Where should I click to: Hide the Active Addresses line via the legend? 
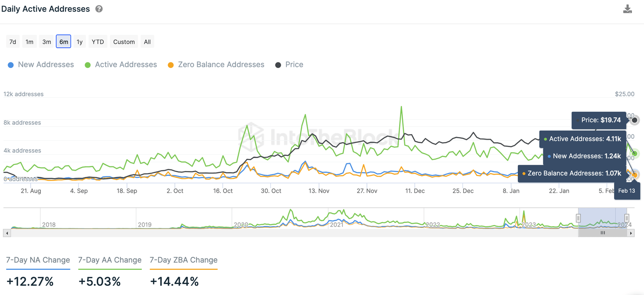[x=120, y=64]
